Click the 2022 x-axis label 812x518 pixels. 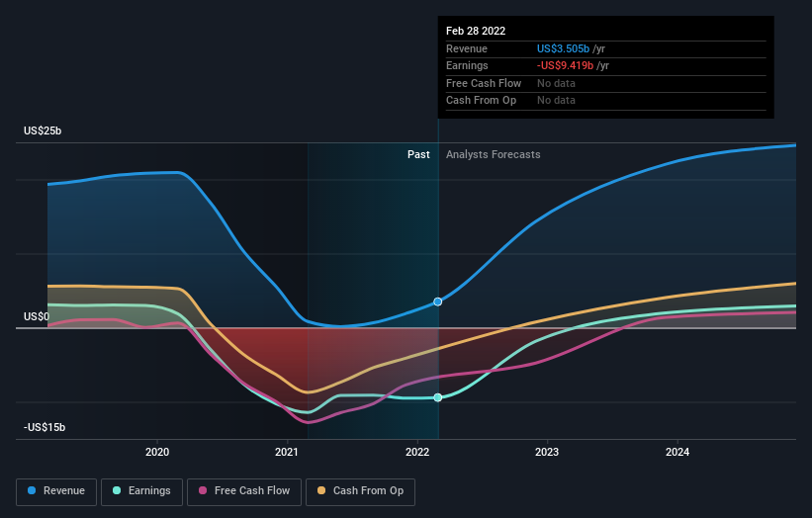[417, 453]
